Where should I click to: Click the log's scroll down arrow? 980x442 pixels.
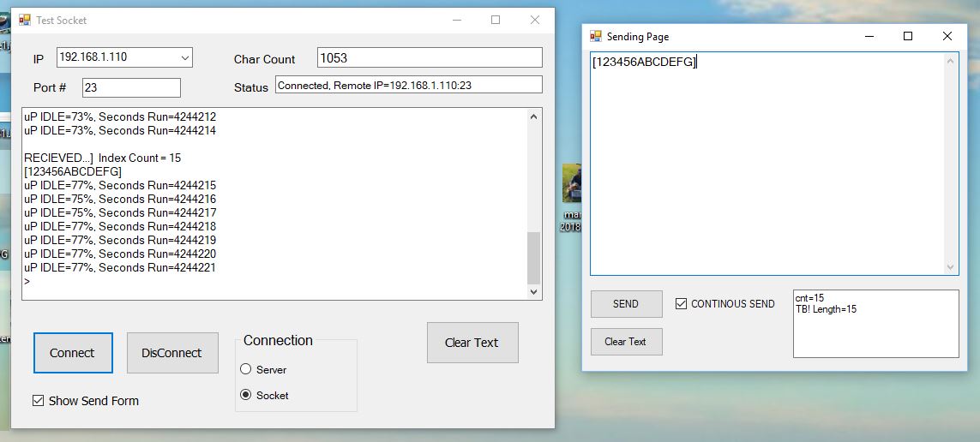click(x=534, y=292)
